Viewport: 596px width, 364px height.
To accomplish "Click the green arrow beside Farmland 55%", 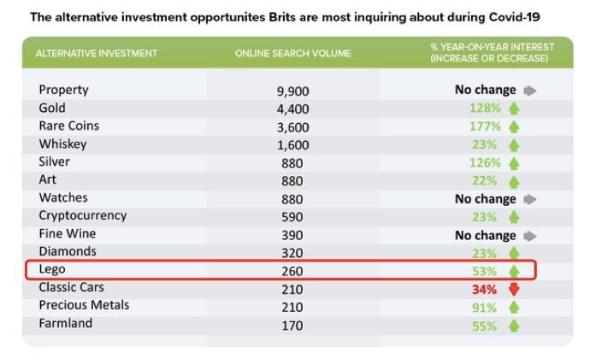I will tap(514, 326).
